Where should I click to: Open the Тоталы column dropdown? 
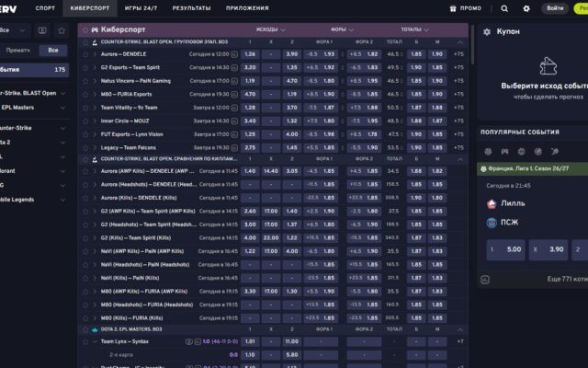pos(414,29)
